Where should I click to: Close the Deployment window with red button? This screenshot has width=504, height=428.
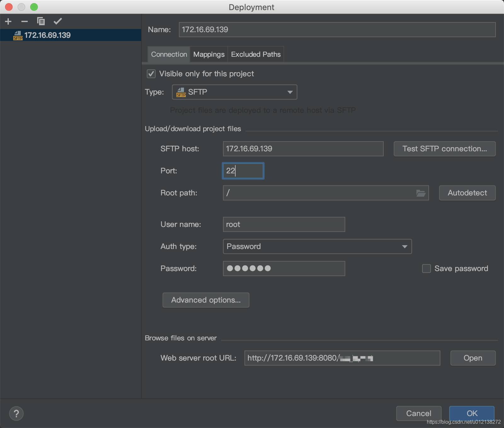point(9,7)
